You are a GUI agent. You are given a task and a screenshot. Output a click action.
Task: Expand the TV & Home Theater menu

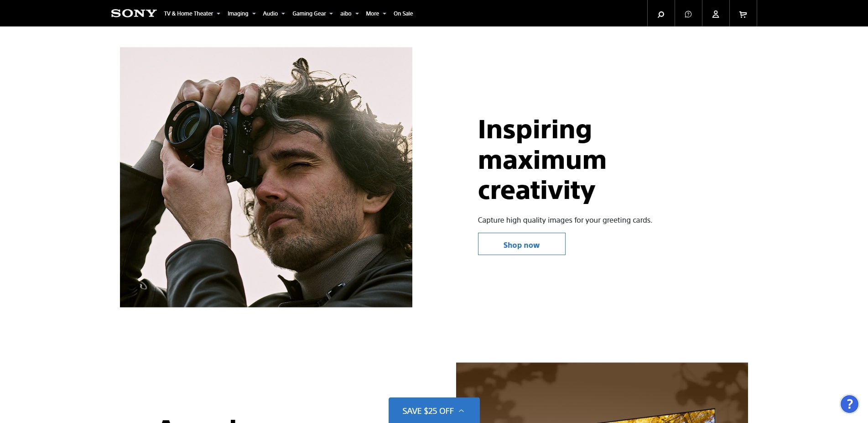192,14
